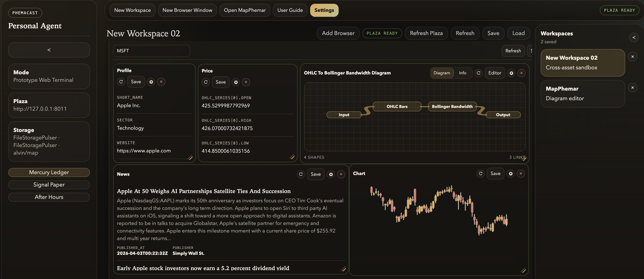Click the Add Browser button

(x=338, y=33)
